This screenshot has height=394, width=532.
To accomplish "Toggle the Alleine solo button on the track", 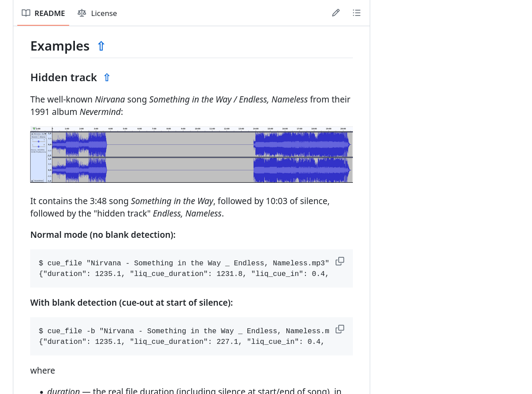I will tap(43, 137).
